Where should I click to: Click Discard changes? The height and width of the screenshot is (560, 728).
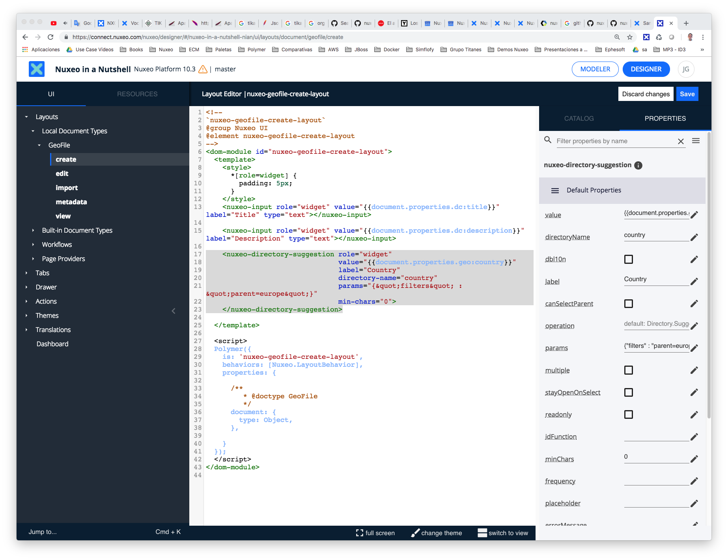(645, 94)
